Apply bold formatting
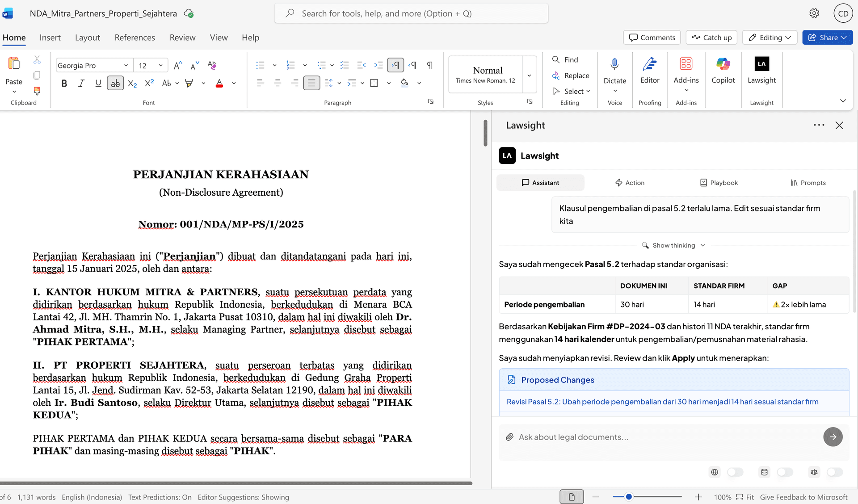Screen dimensions: 858x504 64,83
